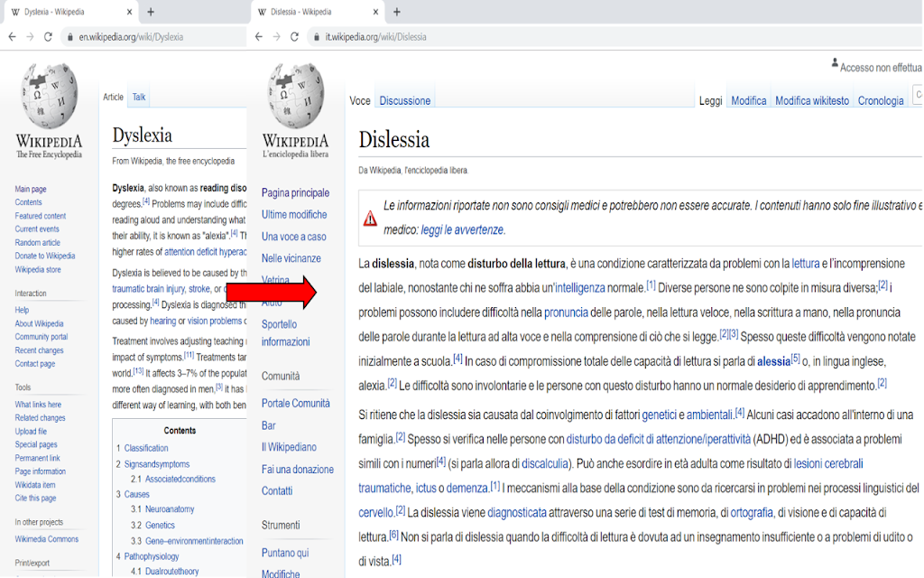Open Wikimedia Commons link
Image resolution: width=924 pixels, height=578 pixels.
pos(47,539)
